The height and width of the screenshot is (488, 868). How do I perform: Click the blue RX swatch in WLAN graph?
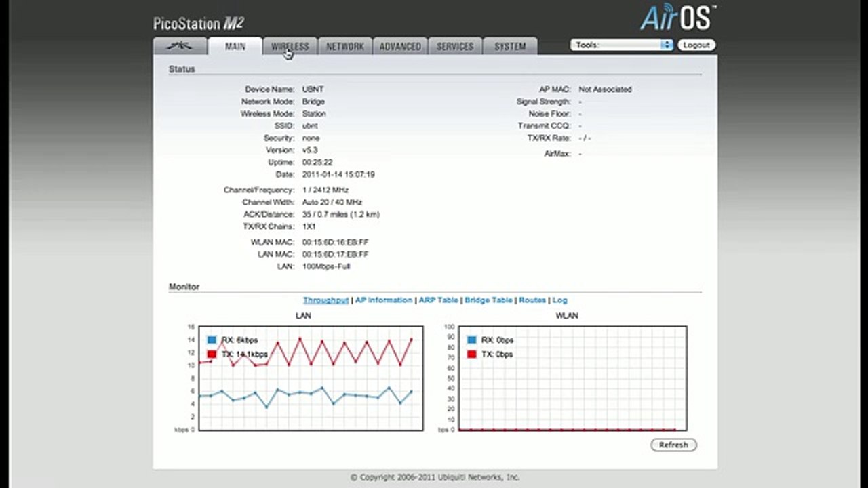[472, 340]
